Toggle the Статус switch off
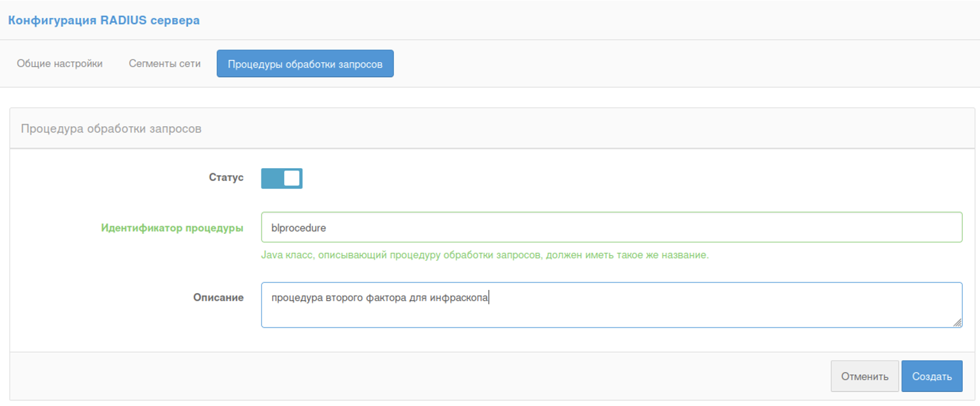980x406 pixels. click(x=281, y=178)
